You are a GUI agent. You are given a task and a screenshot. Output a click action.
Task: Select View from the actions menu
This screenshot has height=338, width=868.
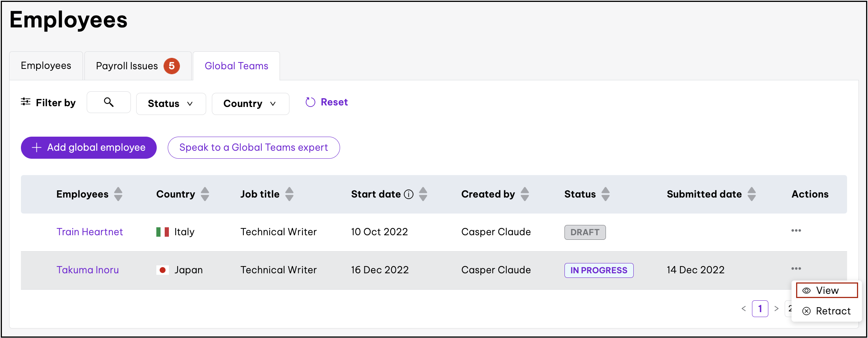[827, 290]
